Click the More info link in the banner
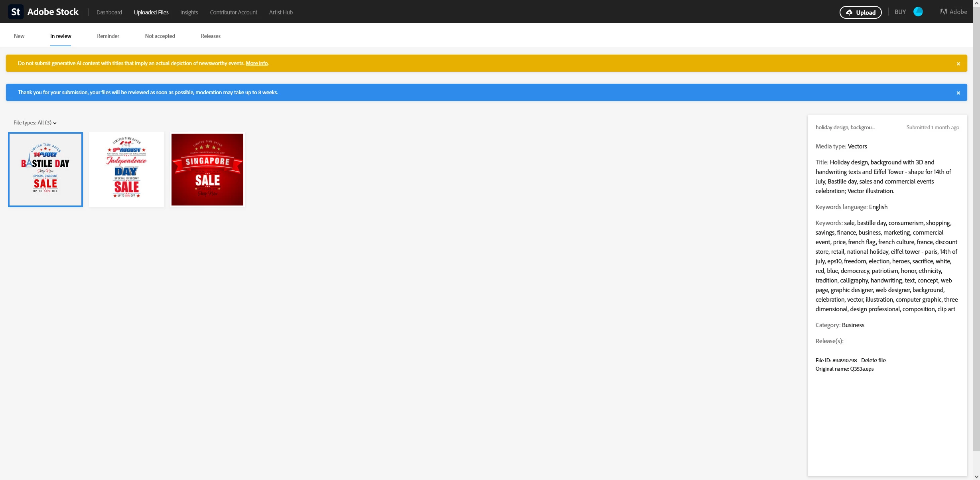 pos(256,63)
